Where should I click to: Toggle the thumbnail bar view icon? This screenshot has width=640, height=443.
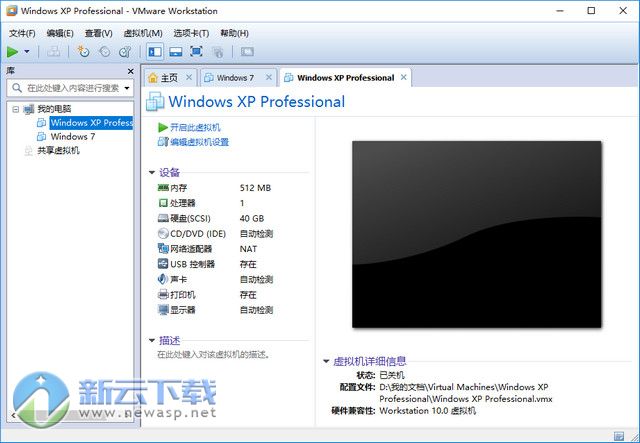click(x=176, y=52)
